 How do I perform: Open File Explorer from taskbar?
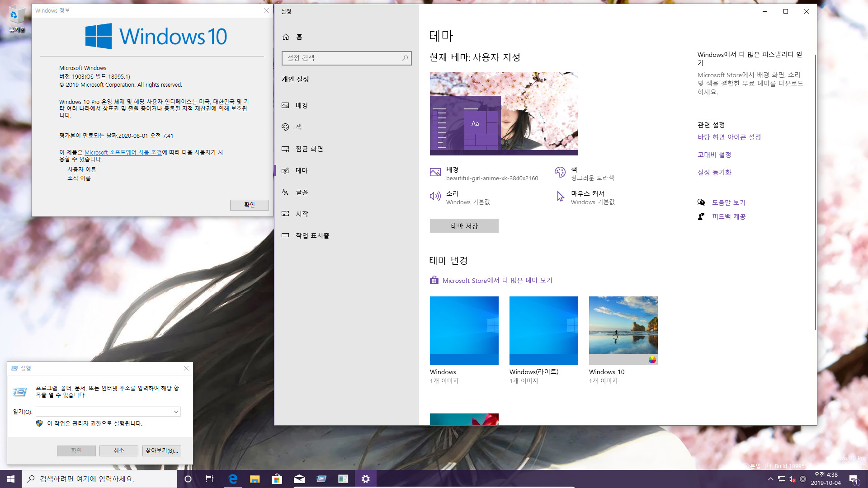click(255, 479)
